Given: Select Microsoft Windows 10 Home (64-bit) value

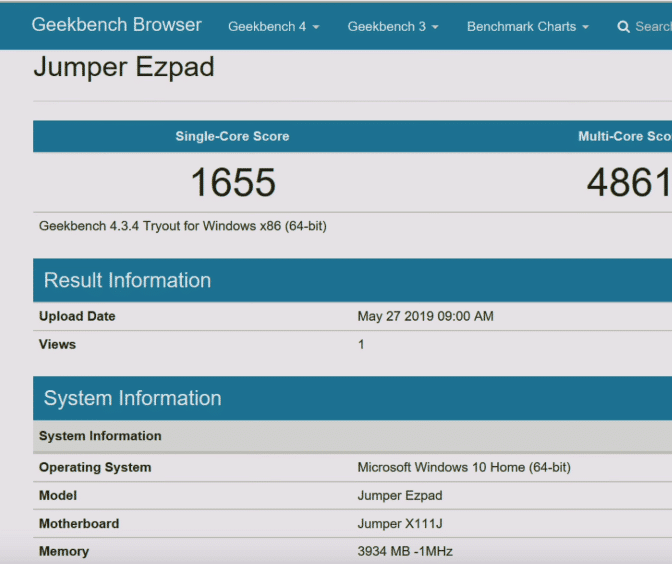Looking at the screenshot, I should click(x=464, y=467).
